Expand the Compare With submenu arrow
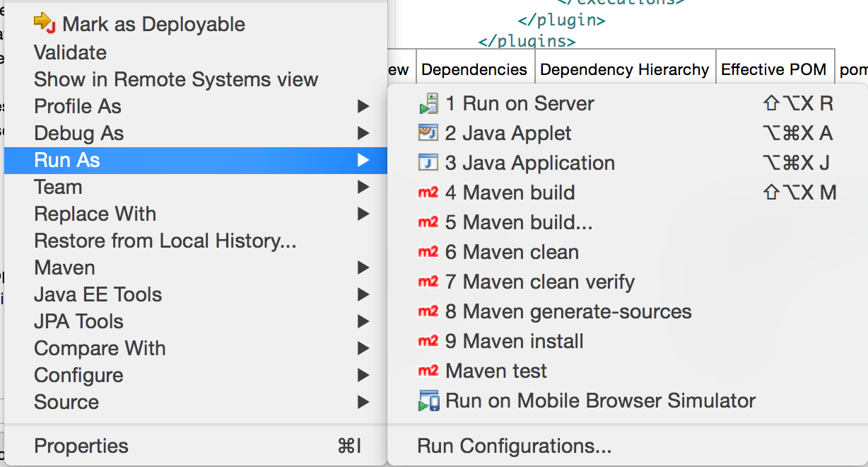Screen dimensions: 868x467 click(363, 349)
